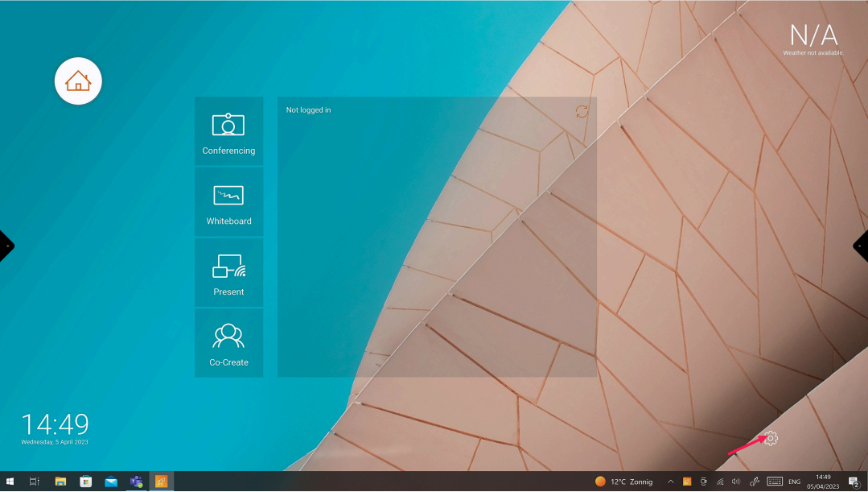The image size is (868, 492).
Task: Start a Co-Create session
Action: [228, 343]
